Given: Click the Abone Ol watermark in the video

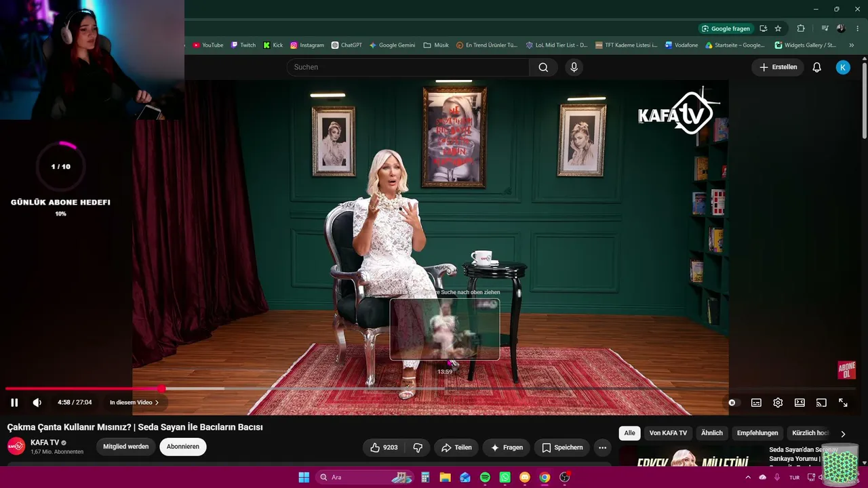Looking at the screenshot, I should (x=847, y=370).
